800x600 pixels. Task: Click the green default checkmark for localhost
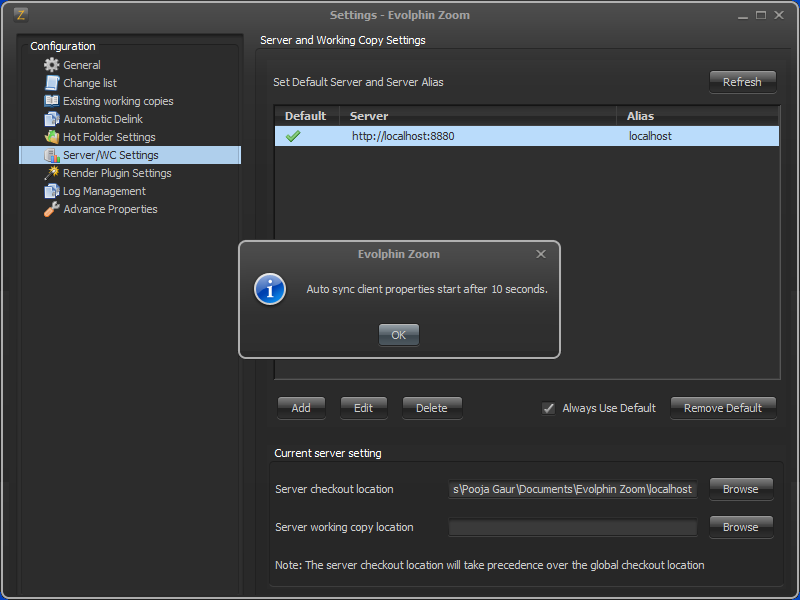pyautogui.click(x=293, y=136)
